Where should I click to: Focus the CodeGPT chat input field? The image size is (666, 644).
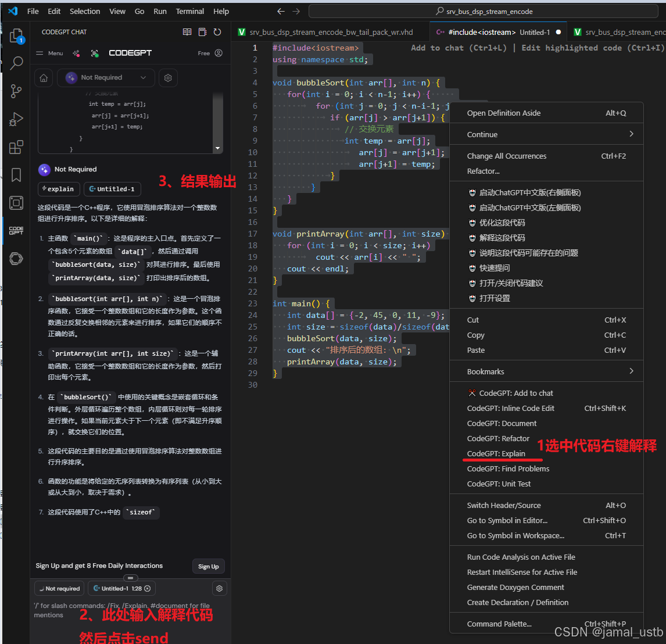click(x=130, y=610)
